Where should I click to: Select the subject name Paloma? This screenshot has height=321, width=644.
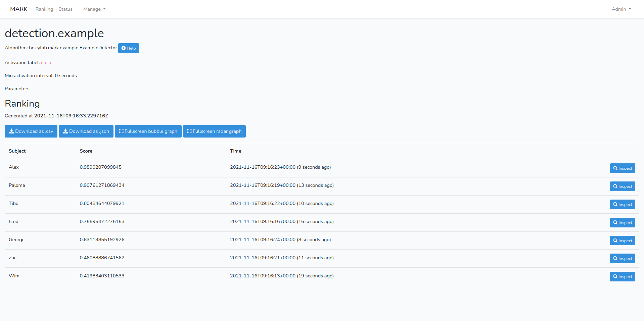click(x=17, y=185)
